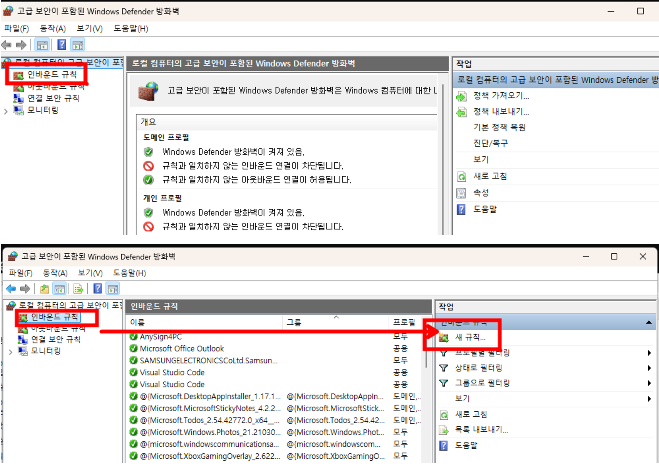Click 정책 가져오기... action
The width and height of the screenshot is (659, 467).
(x=501, y=96)
